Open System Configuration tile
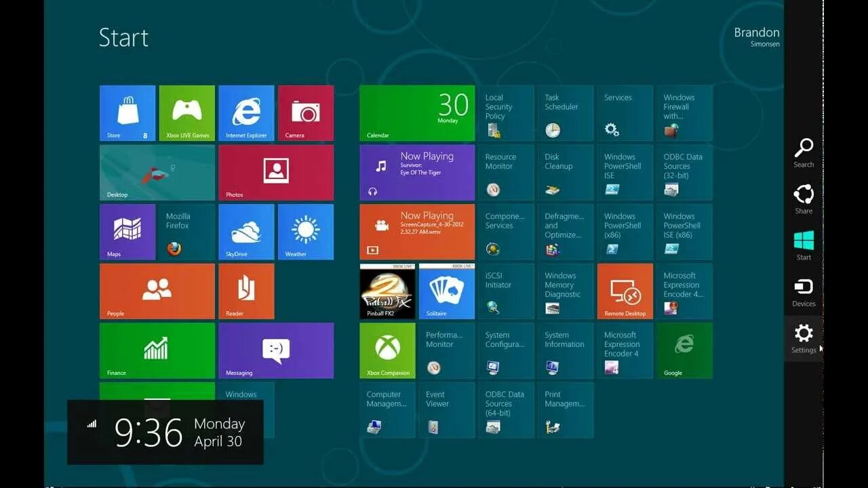Screen dimensions: 868x488 coord(506,350)
